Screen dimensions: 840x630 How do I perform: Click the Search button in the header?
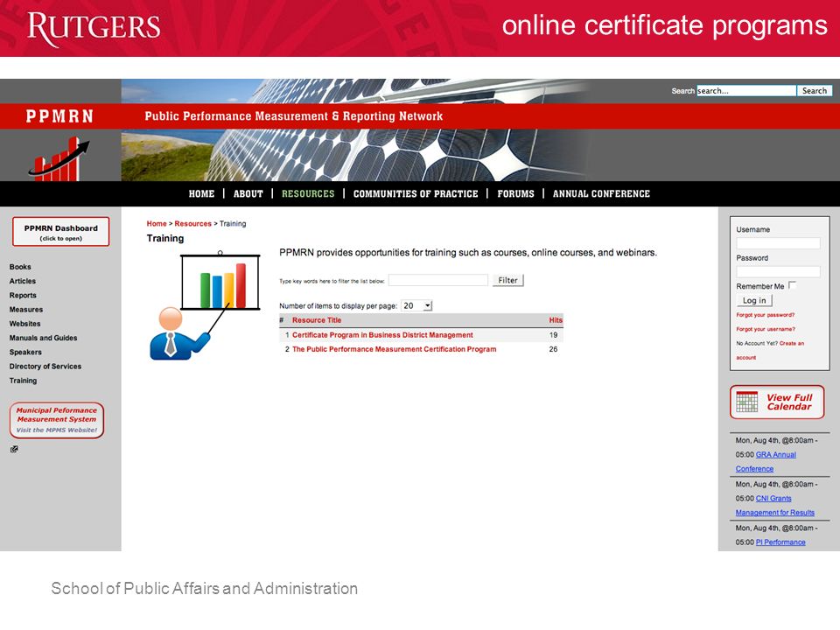(x=815, y=90)
